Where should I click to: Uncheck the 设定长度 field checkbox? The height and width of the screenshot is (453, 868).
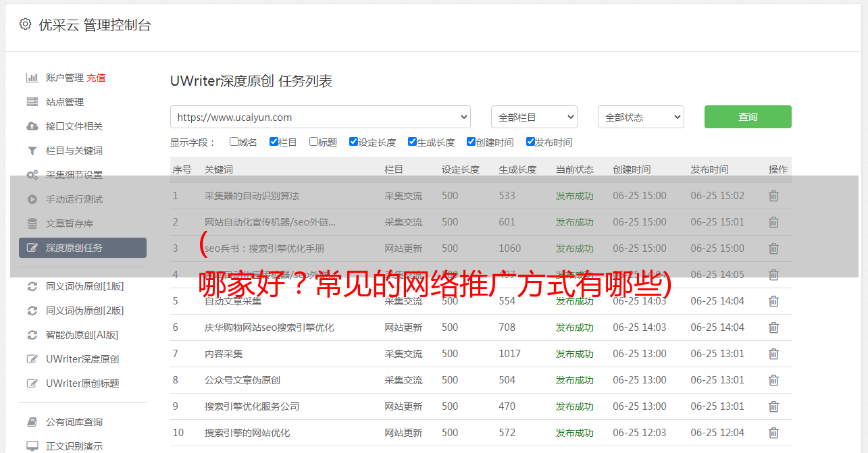click(x=353, y=142)
